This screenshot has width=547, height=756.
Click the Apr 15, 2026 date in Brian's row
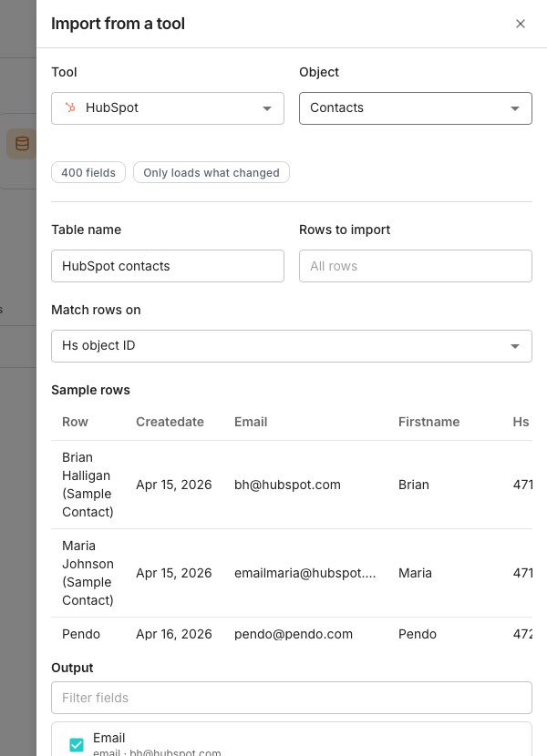tap(174, 485)
